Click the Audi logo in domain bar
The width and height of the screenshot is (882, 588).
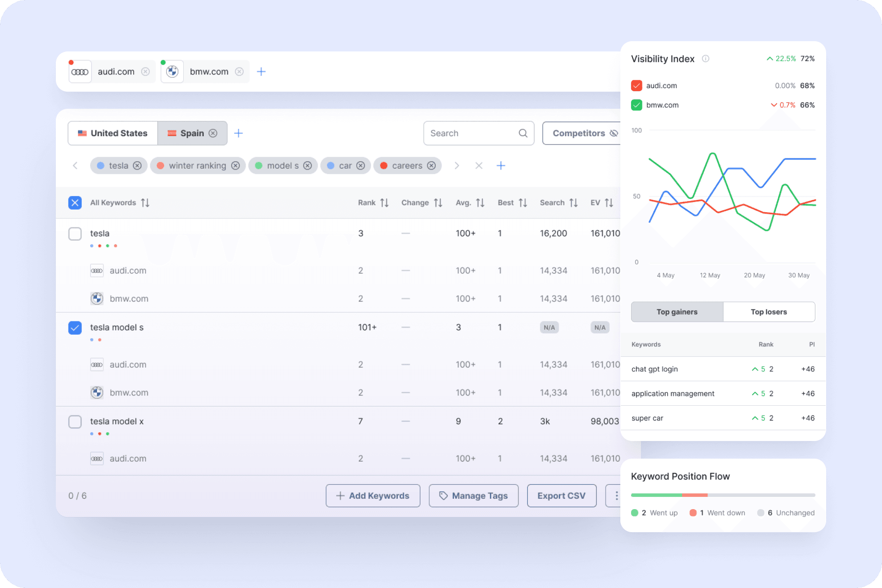[x=80, y=72]
